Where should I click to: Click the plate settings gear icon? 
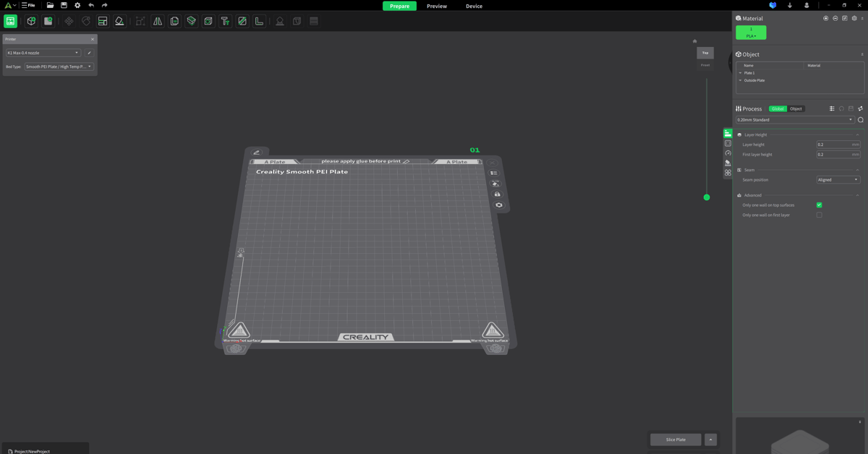tap(498, 205)
